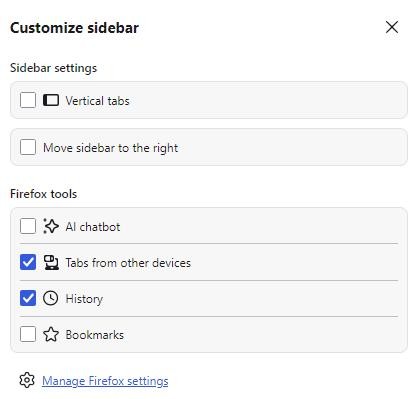Viewport: 414px width, 399px height.
Task: Check the Bookmarks checkbox
Action: [x=28, y=334]
